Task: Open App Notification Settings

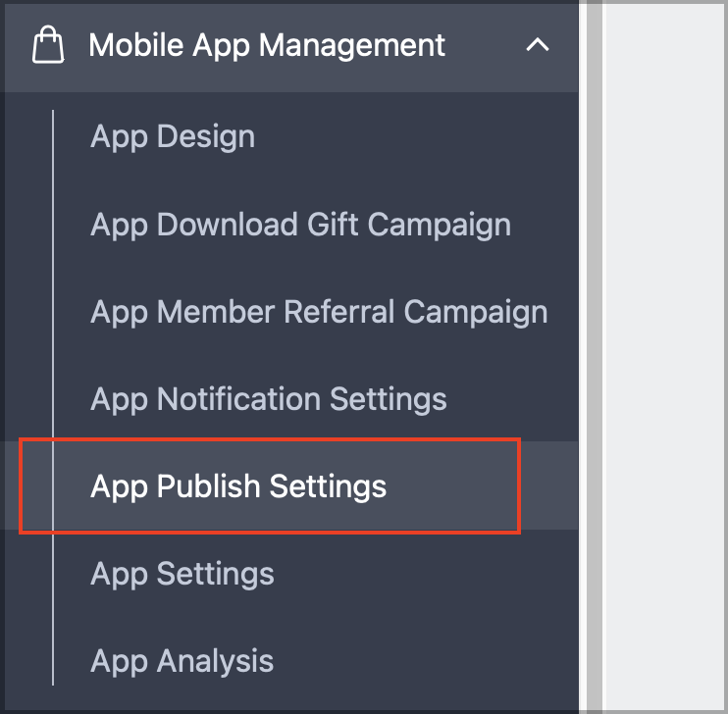Action: tap(269, 399)
